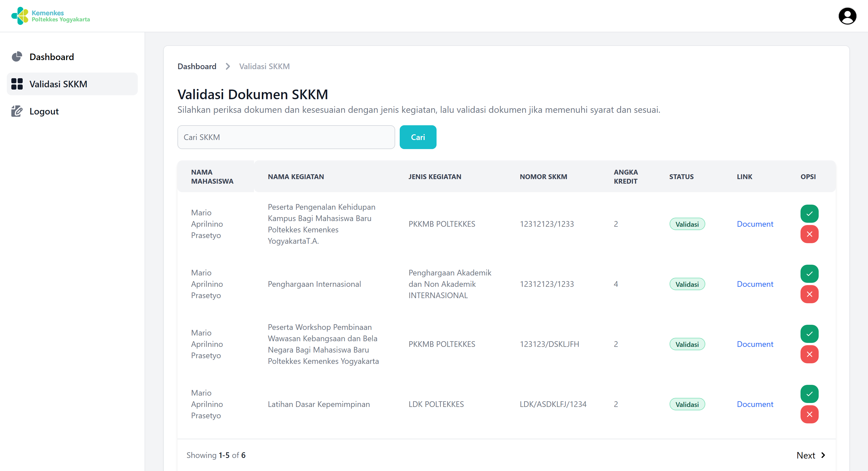
Task: Approve Penghargaan Internasional with green check
Action: pos(809,273)
